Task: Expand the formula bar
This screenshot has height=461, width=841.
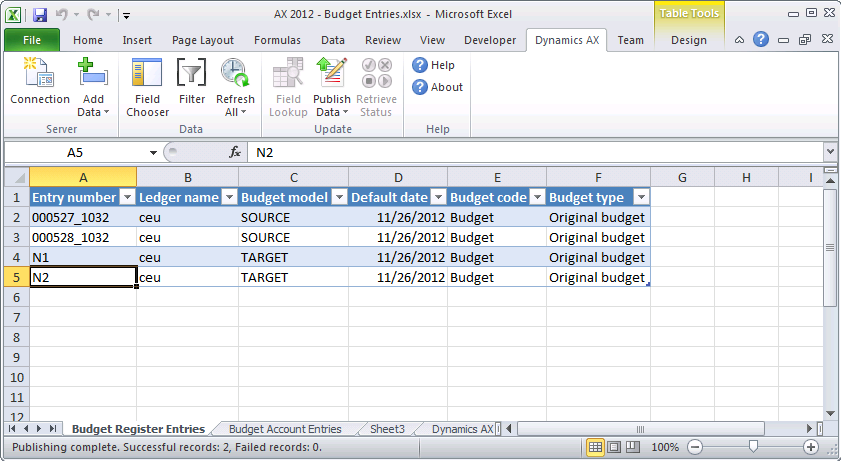Action: (830, 152)
